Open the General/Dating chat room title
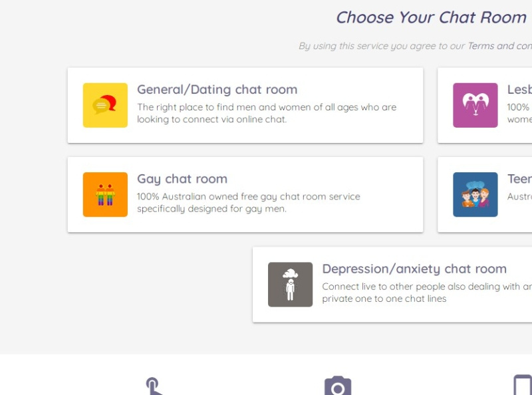Image resolution: width=532 pixels, height=395 pixels. pos(217,90)
